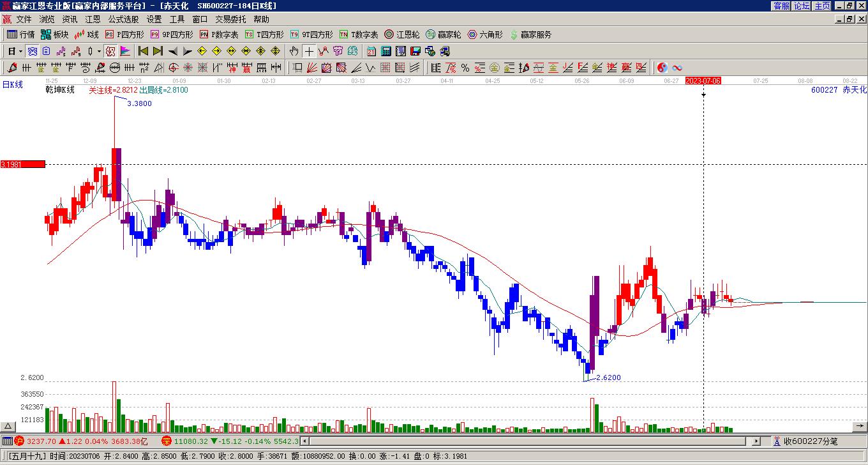This screenshot has width=868, height=465.
Task: Click the 客服 button in title bar
Action: tap(781, 6)
